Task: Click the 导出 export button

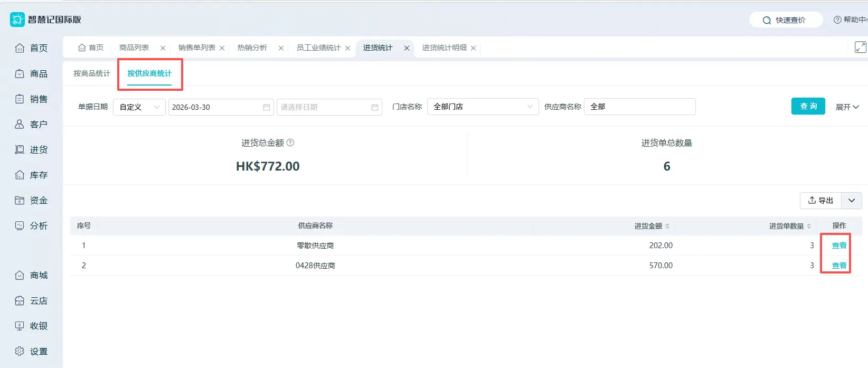Action: [820, 201]
